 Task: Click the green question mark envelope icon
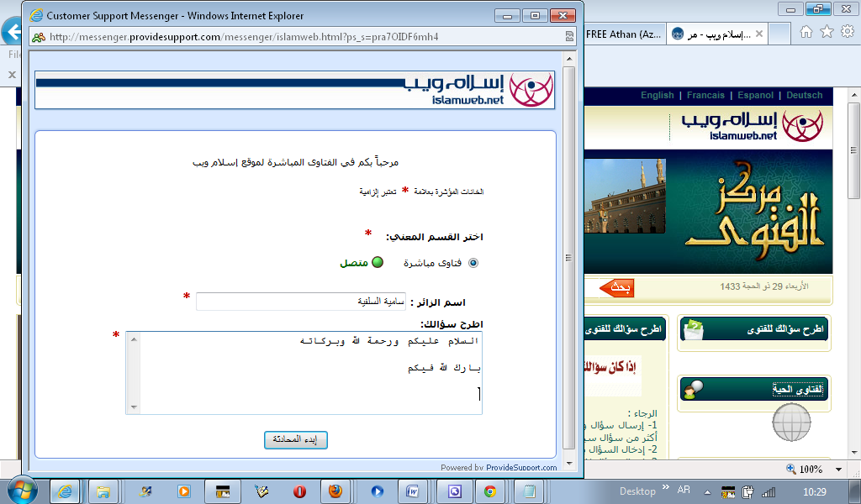click(693, 329)
